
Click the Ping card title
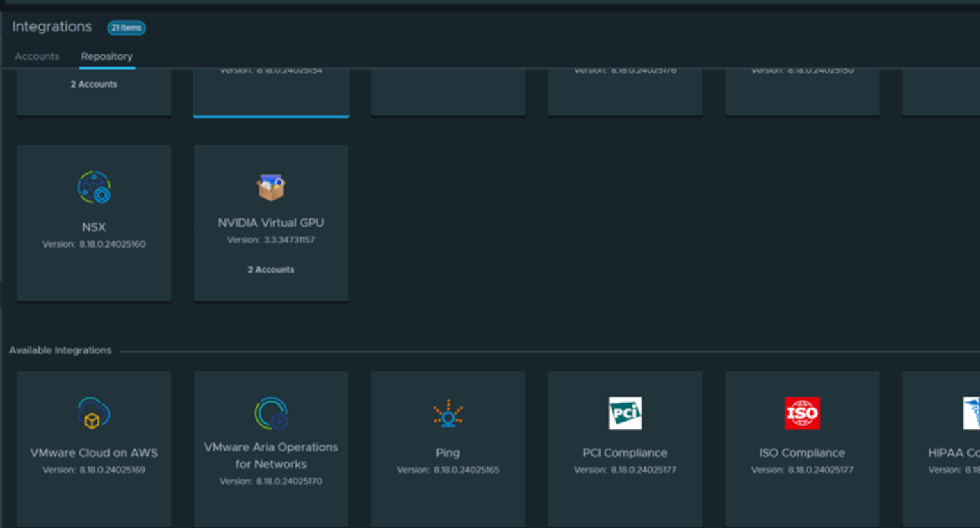click(448, 453)
